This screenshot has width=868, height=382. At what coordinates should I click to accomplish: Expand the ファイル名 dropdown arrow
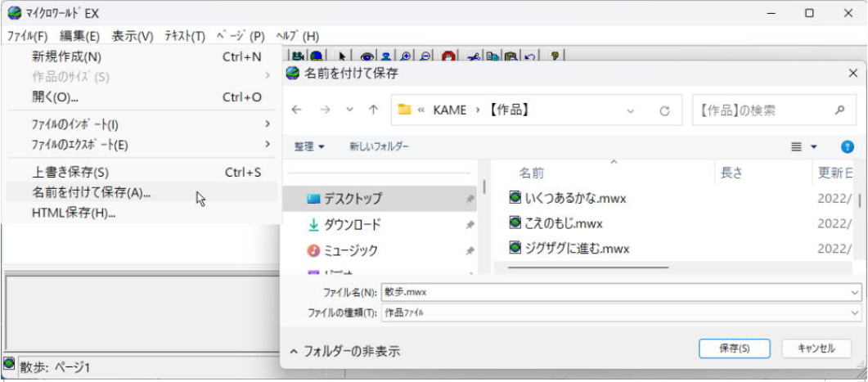(857, 292)
